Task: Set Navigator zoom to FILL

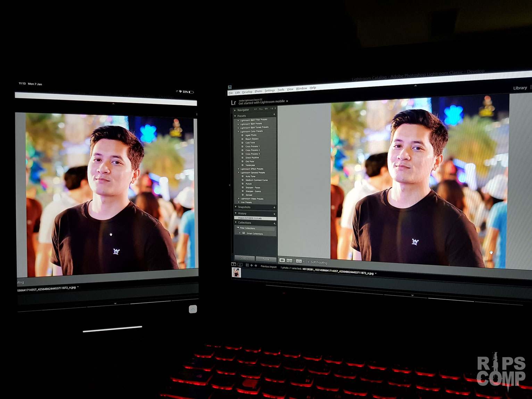Action: (261, 109)
